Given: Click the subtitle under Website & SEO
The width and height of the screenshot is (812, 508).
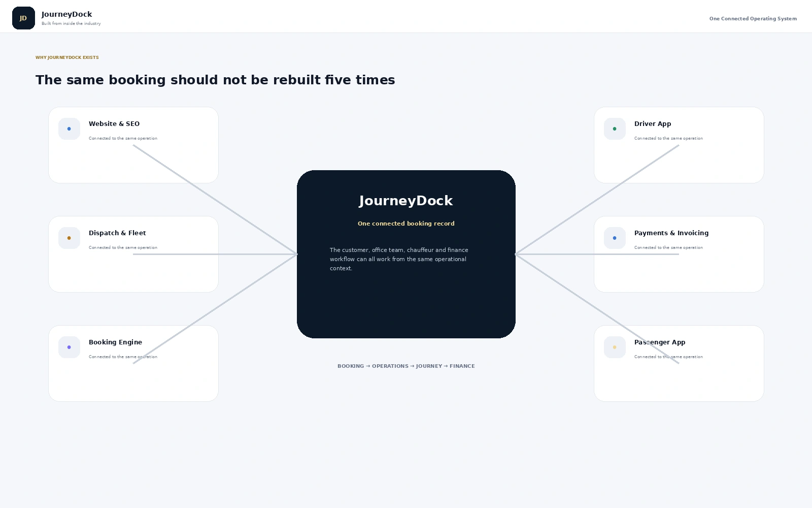Looking at the screenshot, I should (123, 138).
